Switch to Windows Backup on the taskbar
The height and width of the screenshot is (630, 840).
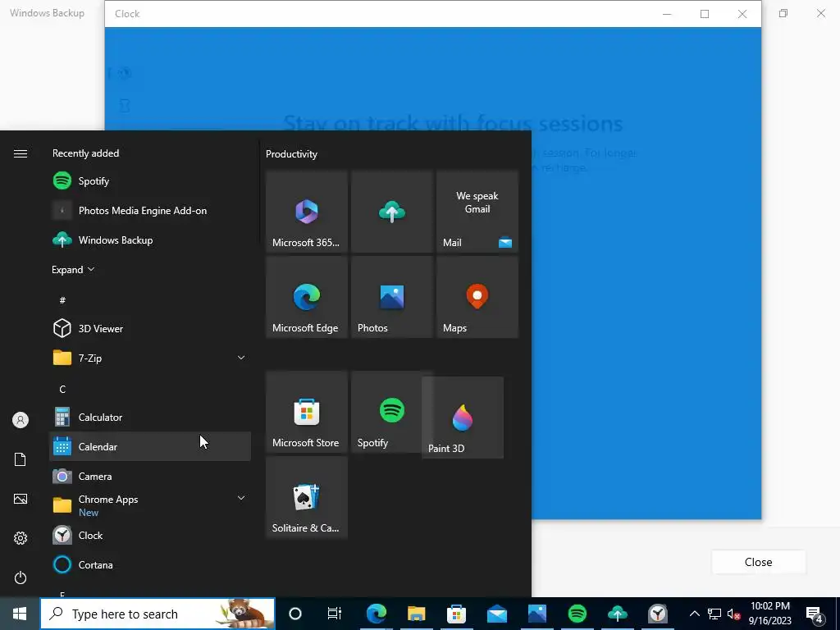coord(617,614)
